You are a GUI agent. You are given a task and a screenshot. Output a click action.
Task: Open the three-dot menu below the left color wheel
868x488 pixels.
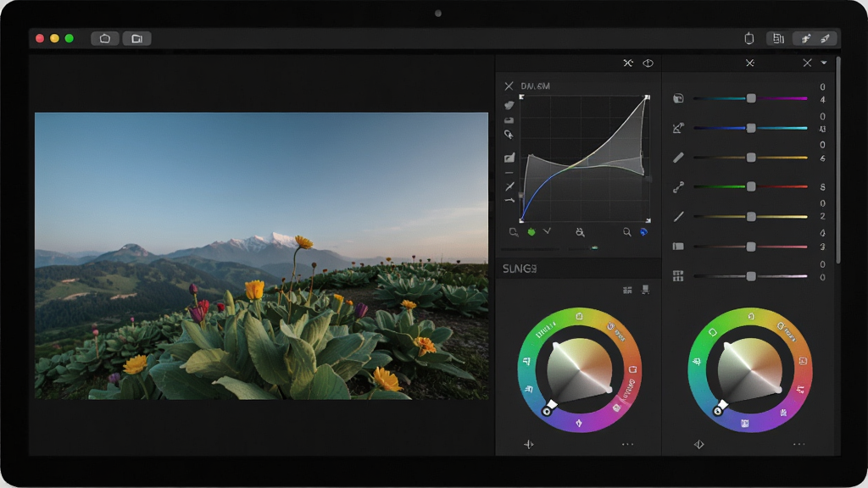click(627, 444)
